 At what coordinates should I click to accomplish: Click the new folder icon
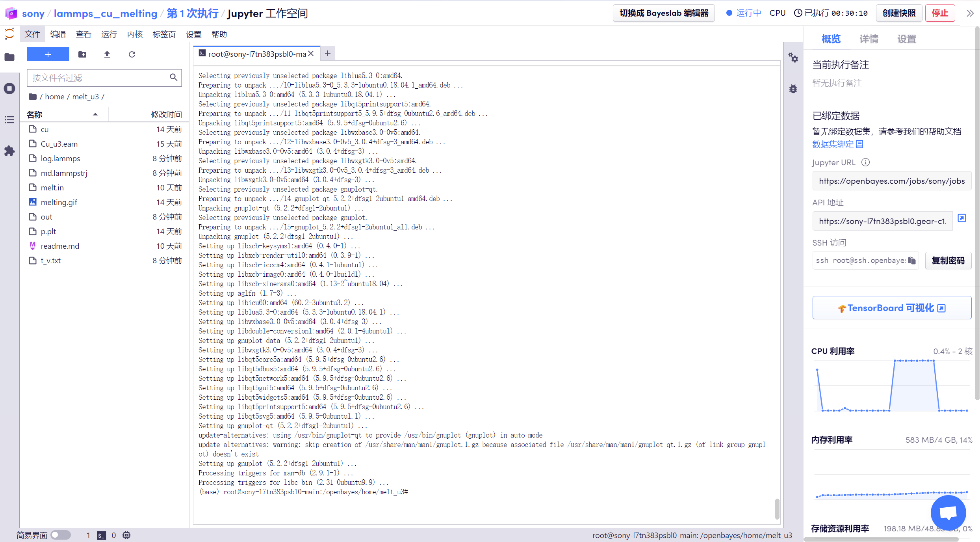point(82,54)
